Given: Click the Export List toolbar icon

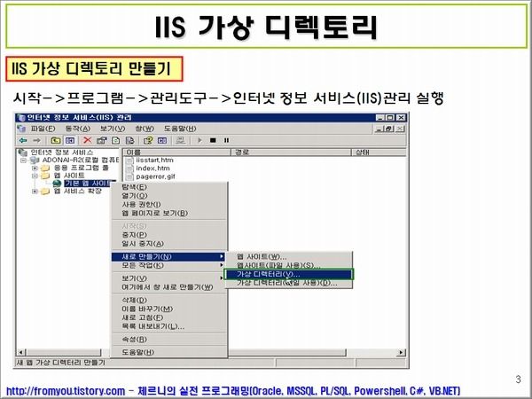Looking at the screenshot, I should tap(130, 140).
